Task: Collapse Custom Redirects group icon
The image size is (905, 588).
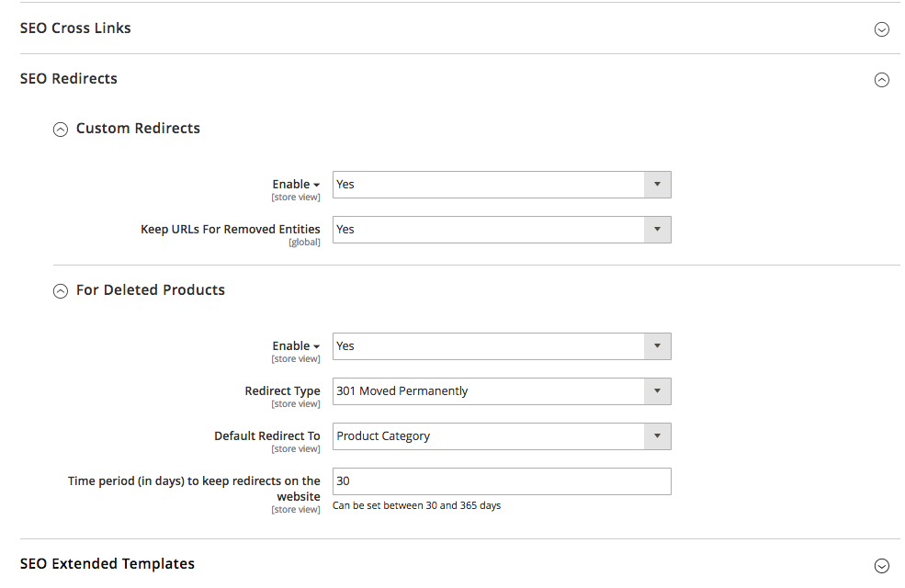Action: point(61,130)
